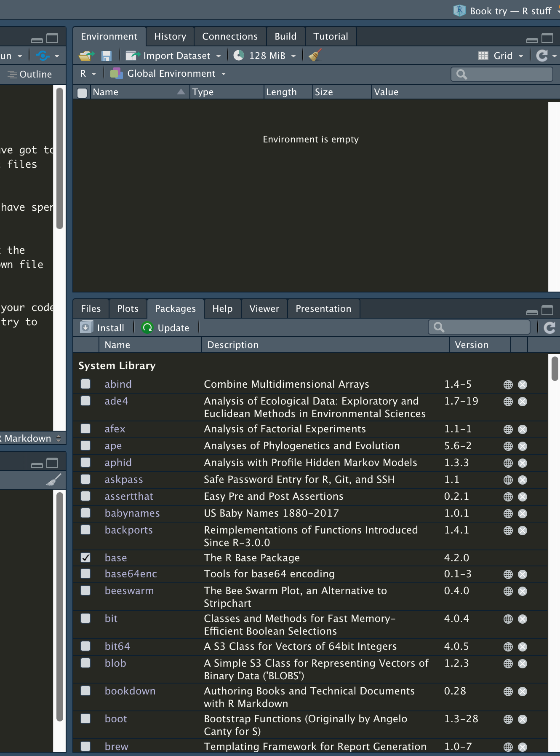Click the load workspace folder icon
The width and height of the screenshot is (560, 756).
pos(87,56)
